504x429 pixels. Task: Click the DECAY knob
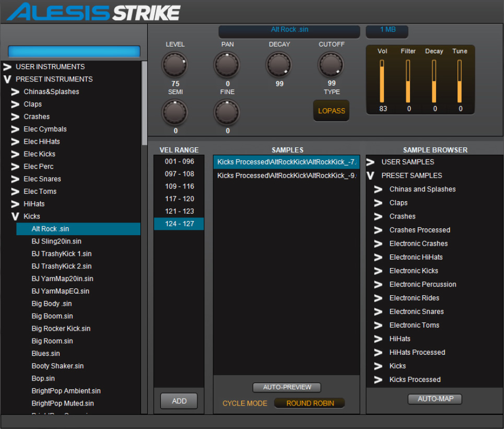pyautogui.click(x=279, y=65)
